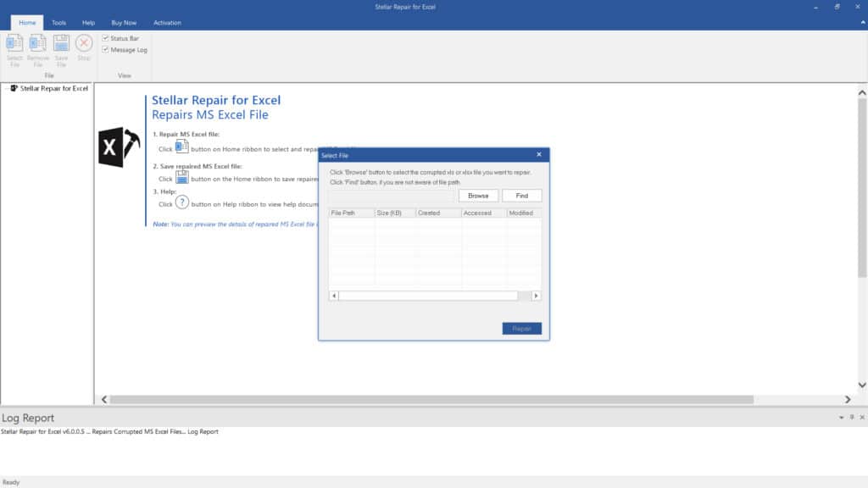Click the '2. Save repaired MS Excel file' text
Image resolution: width=868 pixels, height=488 pixels.
click(197, 166)
